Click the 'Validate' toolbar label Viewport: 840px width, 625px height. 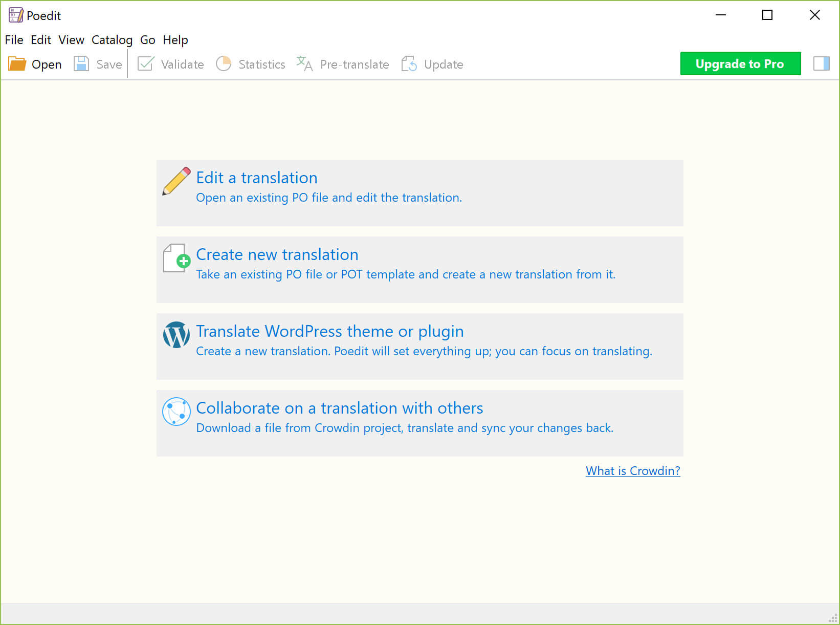tap(182, 64)
